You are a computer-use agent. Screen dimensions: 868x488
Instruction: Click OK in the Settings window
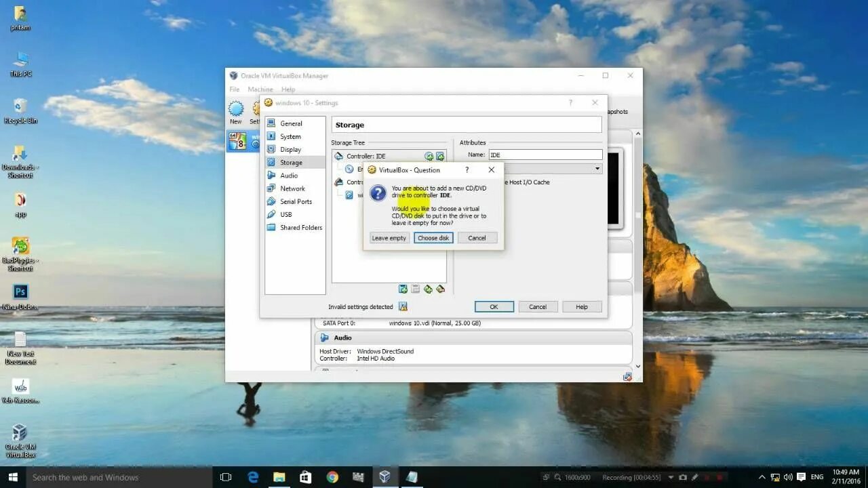[494, 306]
